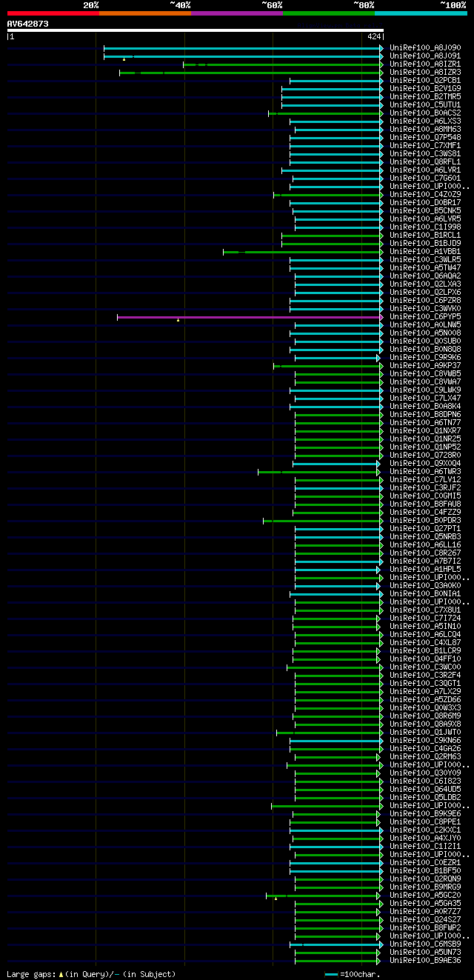Click the AV642873 query title
Viewport: 474px width, 980px height.
click(28, 24)
